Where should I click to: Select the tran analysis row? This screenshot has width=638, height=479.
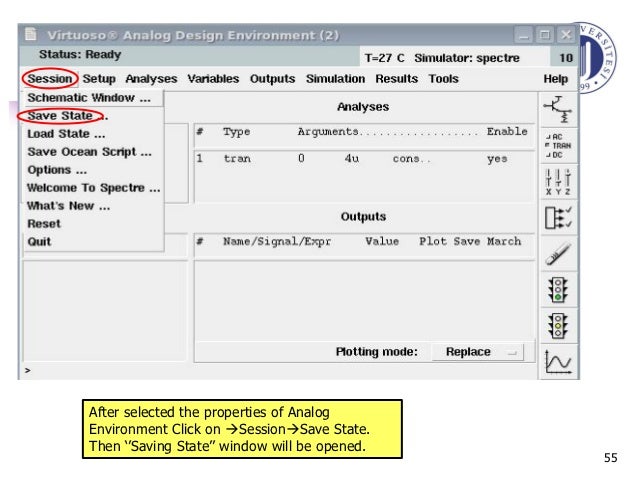(x=364, y=159)
